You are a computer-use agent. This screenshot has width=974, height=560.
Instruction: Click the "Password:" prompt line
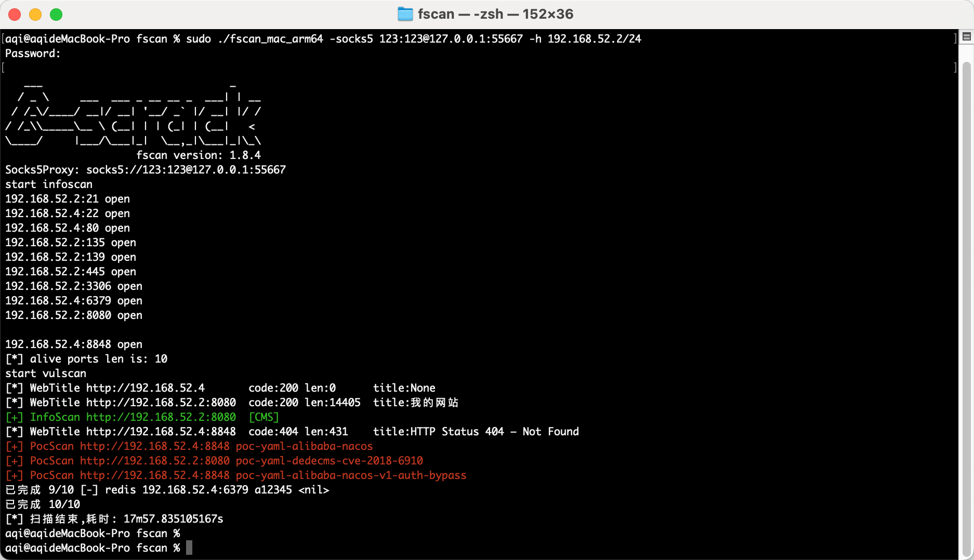[33, 54]
